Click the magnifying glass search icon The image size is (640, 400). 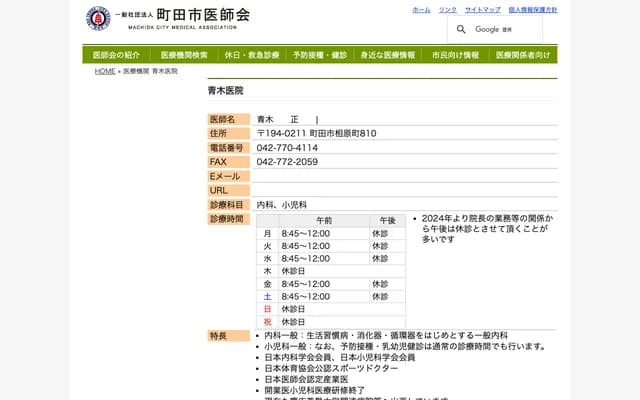pyautogui.click(x=461, y=29)
